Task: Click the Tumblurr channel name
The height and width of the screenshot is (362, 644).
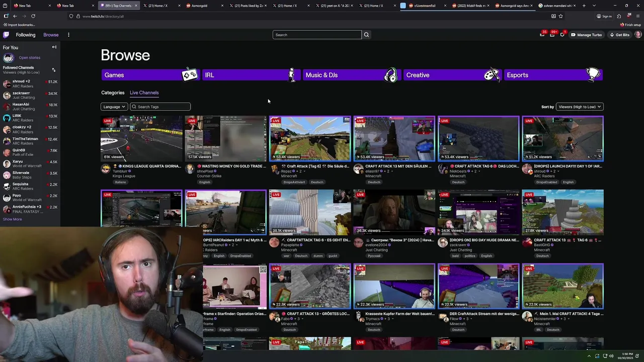Action: [x=120, y=171]
